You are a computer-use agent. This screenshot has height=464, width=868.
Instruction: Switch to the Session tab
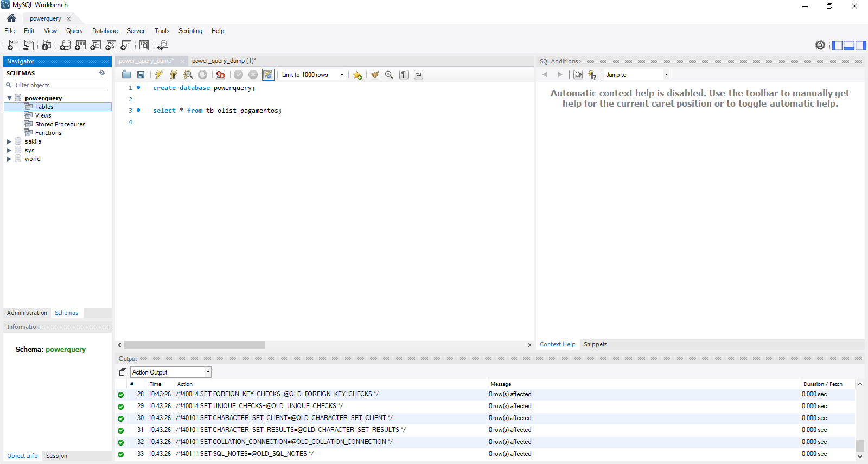tap(56, 456)
